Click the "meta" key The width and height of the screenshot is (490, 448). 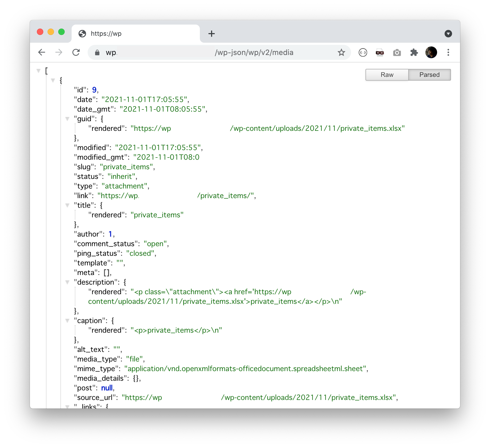(86, 273)
